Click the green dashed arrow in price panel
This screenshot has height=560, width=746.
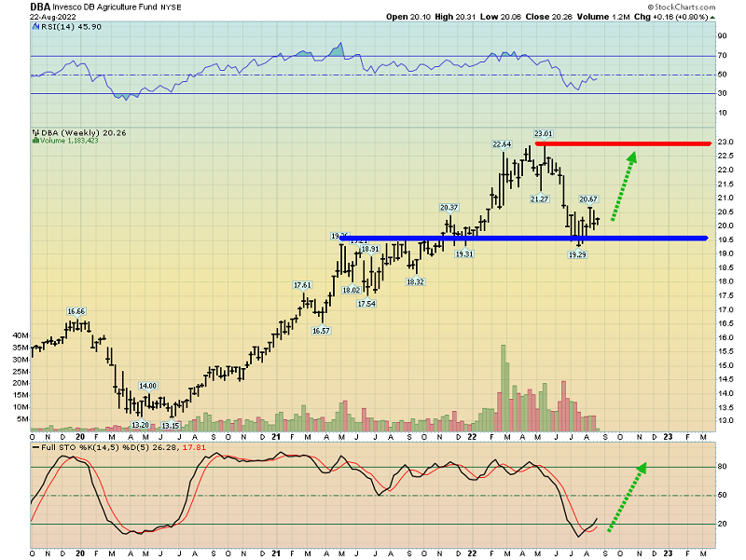click(x=623, y=186)
